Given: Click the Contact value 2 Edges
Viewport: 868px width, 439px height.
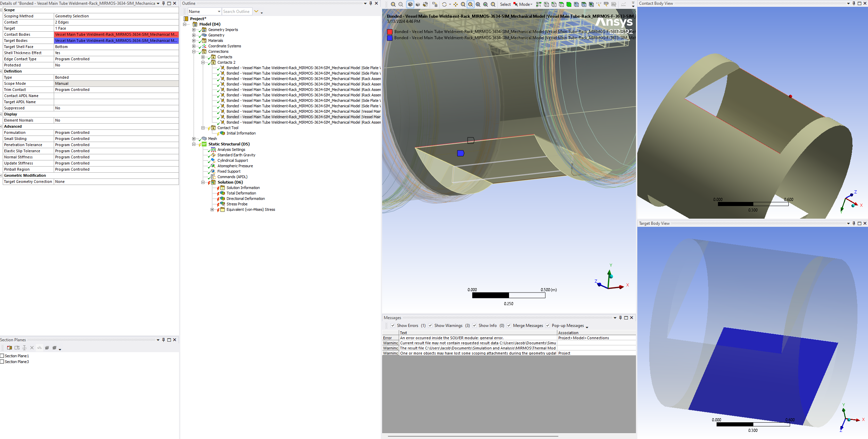Looking at the screenshot, I should point(116,22).
